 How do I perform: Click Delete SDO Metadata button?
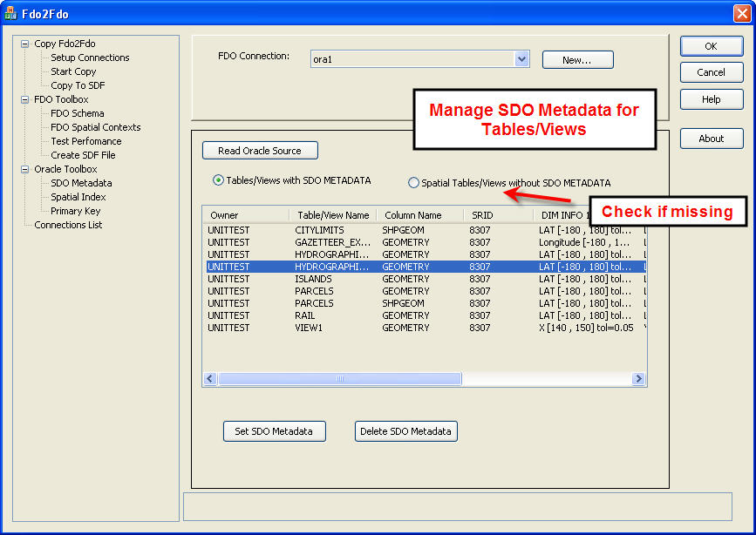coord(406,431)
